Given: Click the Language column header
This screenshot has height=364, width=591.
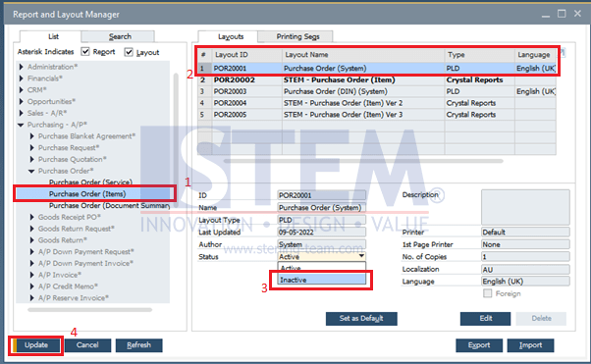Looking at the screenshot, I should tap(535, 55).
